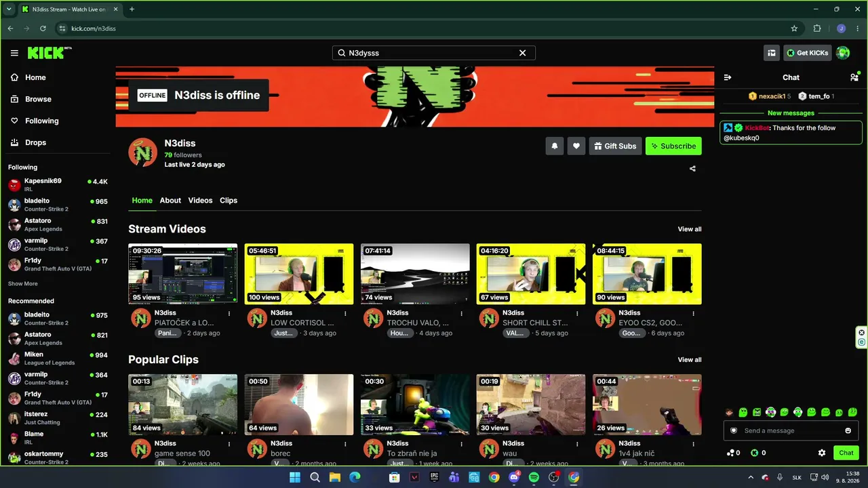
Task: Click the green Subscribe button
Action: [x=673, y=146]
